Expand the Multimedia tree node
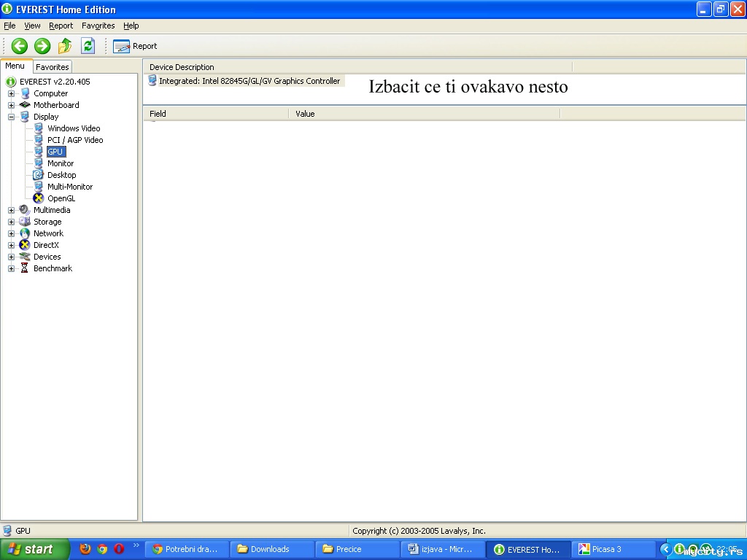 click(11, 210)
